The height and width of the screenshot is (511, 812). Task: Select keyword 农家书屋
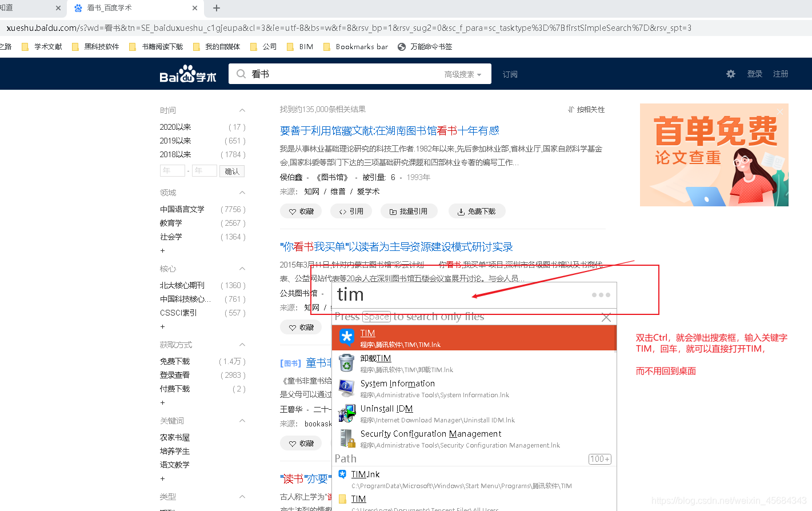click(175, 437)
